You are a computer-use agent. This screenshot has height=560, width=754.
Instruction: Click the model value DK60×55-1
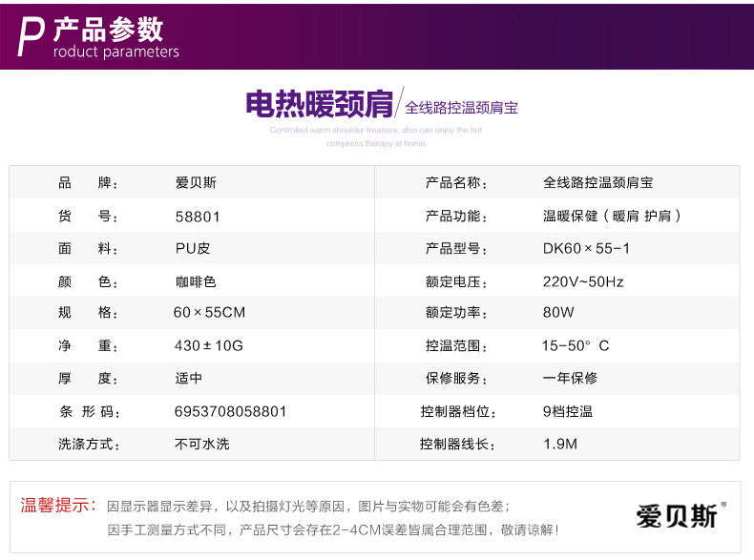click(x=586, y=248)
